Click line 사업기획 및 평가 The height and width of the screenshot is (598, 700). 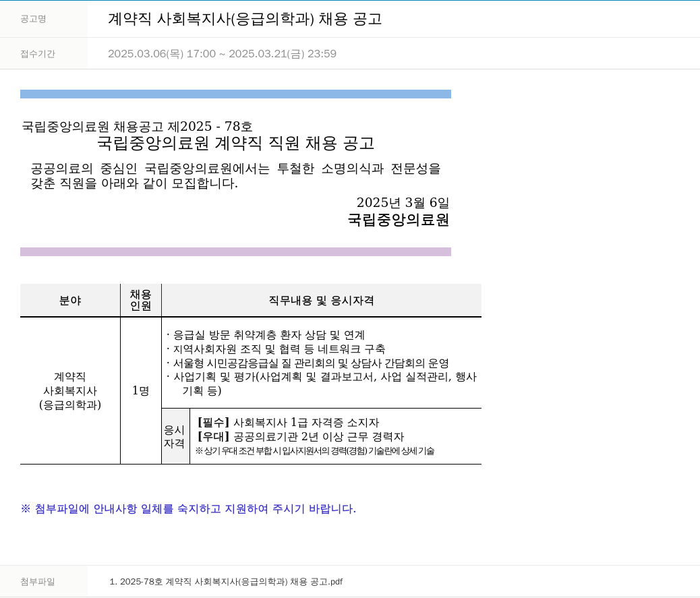322,384
